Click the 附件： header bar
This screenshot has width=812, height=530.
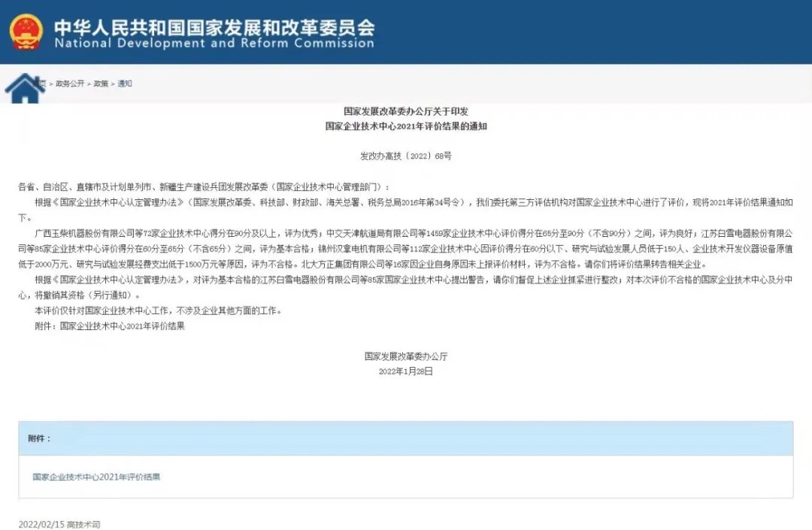point(405,438)
